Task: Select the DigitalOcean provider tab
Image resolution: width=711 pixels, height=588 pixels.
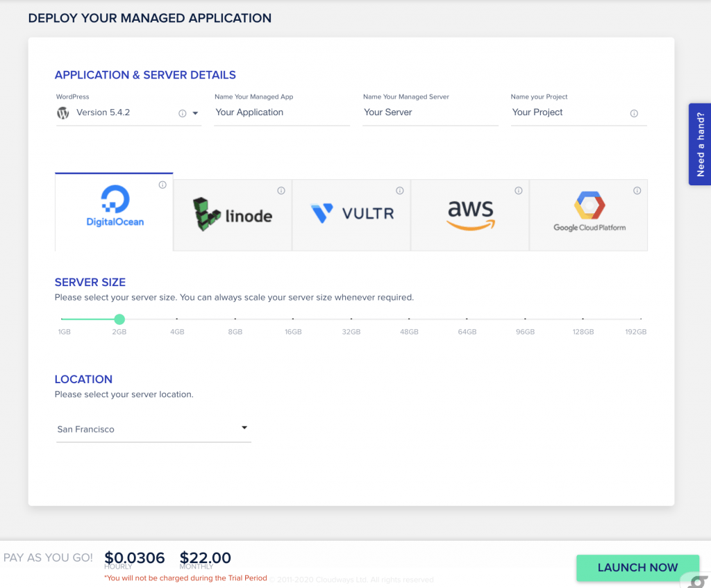Action: pyautogui.click(x=114, y=212)
